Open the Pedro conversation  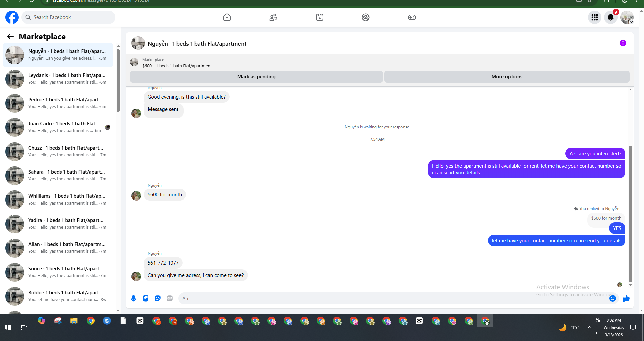(58, 103)
